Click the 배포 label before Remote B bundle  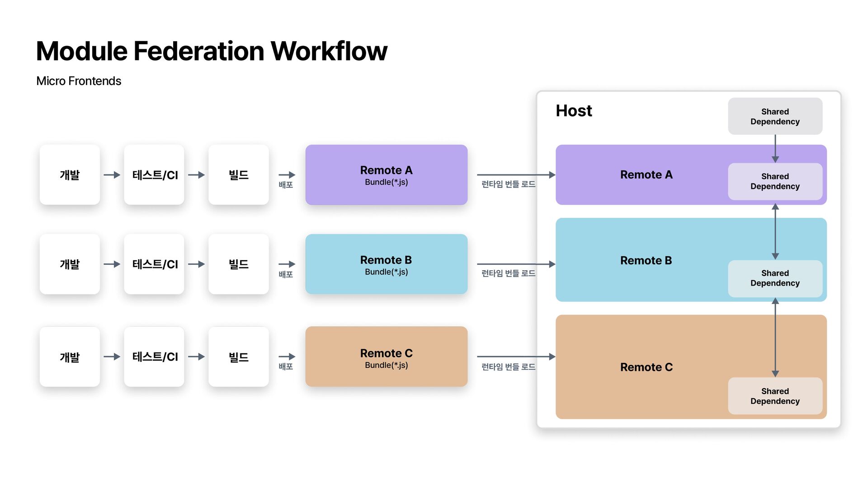point(286,274)
